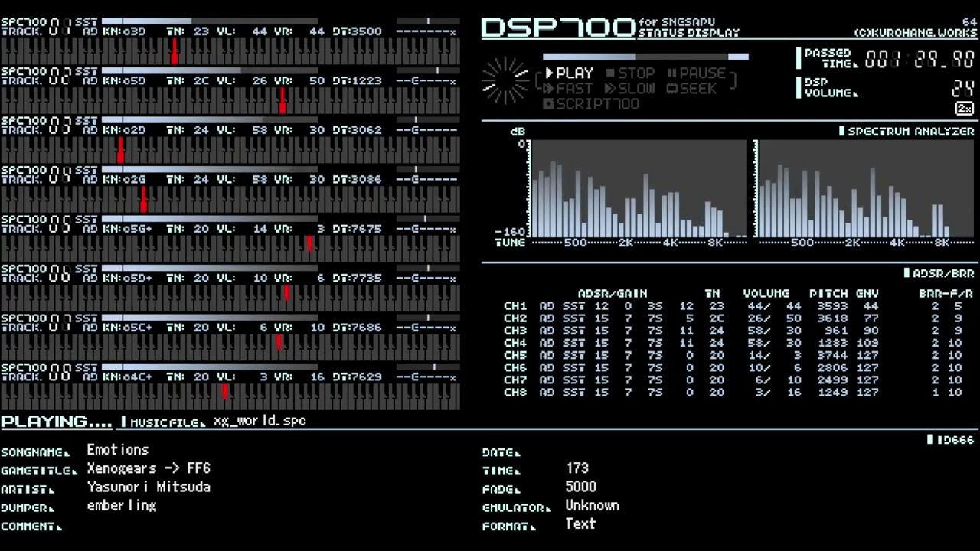Click the red active key on Track 08
The height and width of the screenshot is (551, 980).
point(225,392)
